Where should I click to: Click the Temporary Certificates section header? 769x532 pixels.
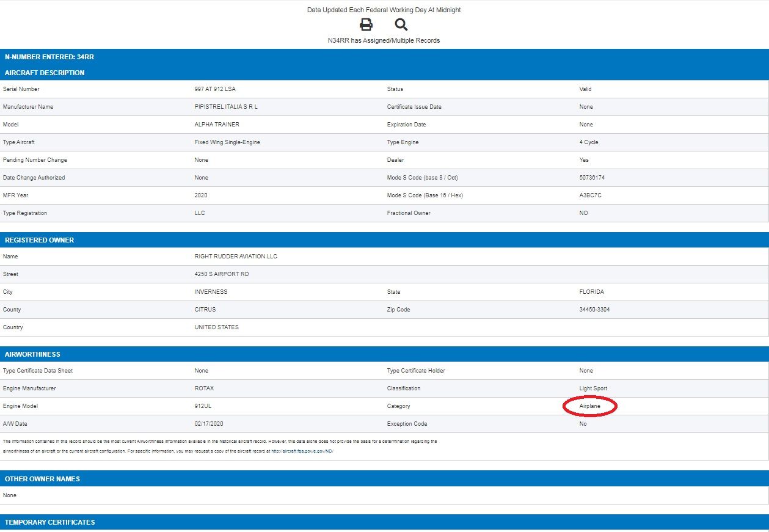point(49,522)
